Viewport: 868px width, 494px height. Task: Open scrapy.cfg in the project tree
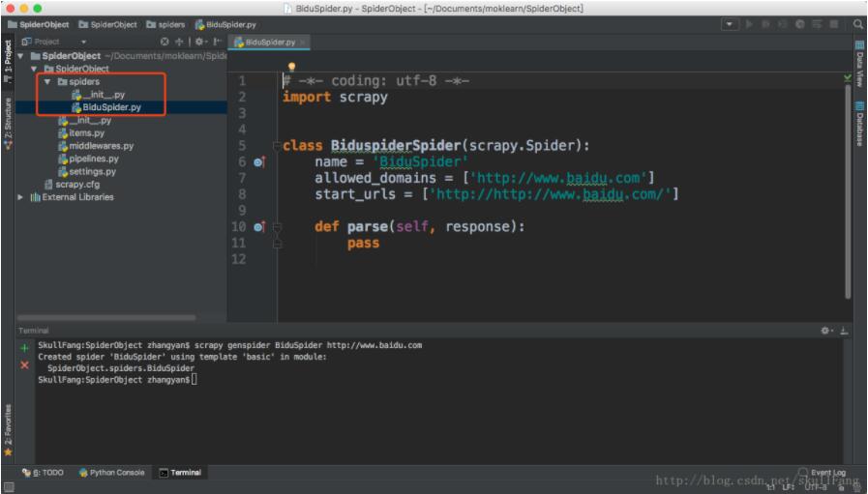73,185
